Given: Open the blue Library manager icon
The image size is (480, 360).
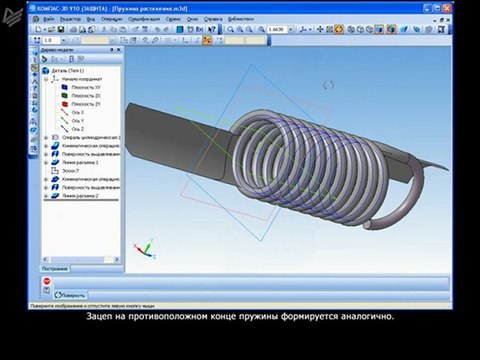Looking at the screenshot, I should click(x=180, y=30).
